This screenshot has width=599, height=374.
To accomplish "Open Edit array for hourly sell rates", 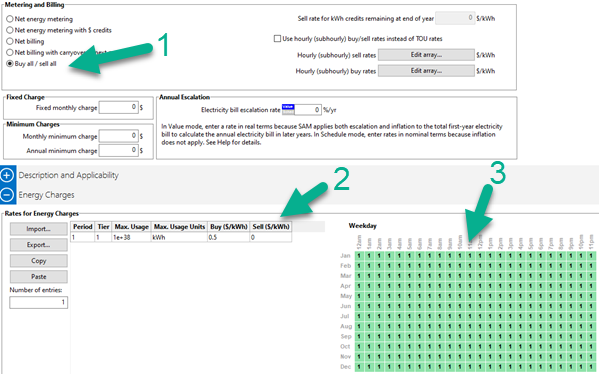I will tap(426, 55).
